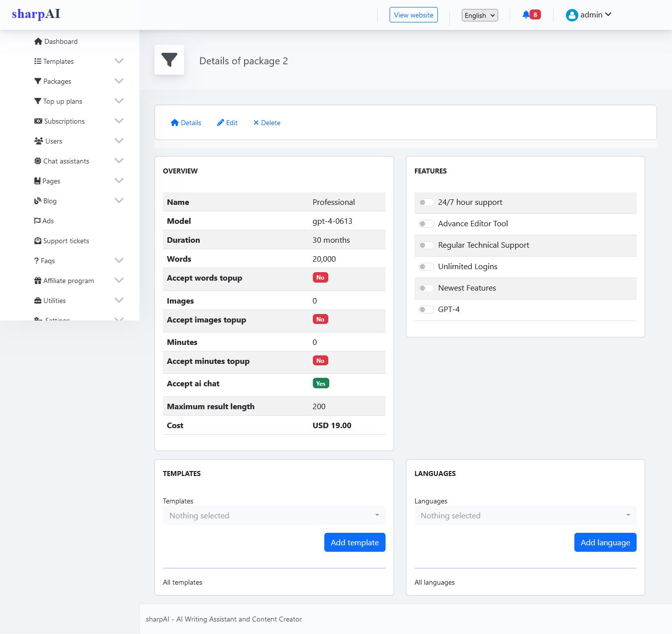672x634 pixels.
Task: Enable the GPT-4 feature switch
Action: 426,310
